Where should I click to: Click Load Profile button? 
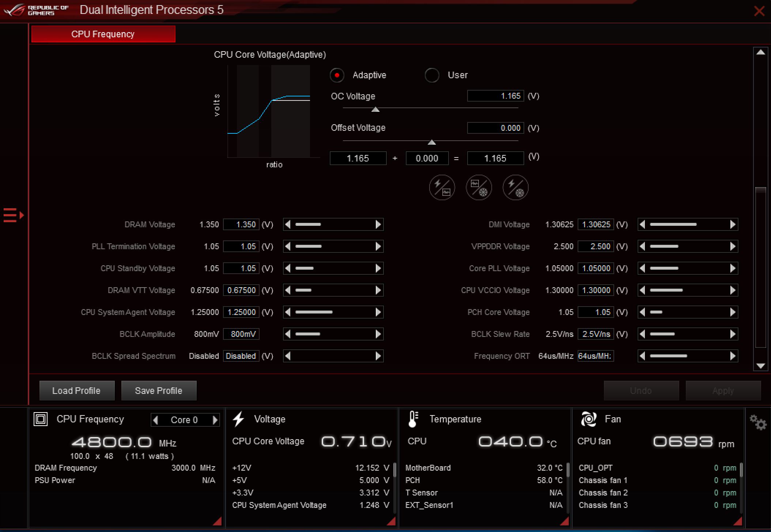click(77, 391)
